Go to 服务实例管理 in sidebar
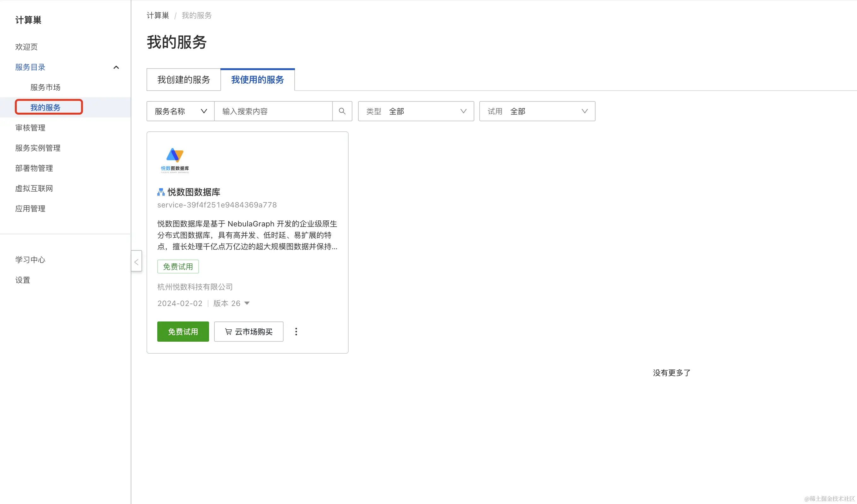 [38, 148]
